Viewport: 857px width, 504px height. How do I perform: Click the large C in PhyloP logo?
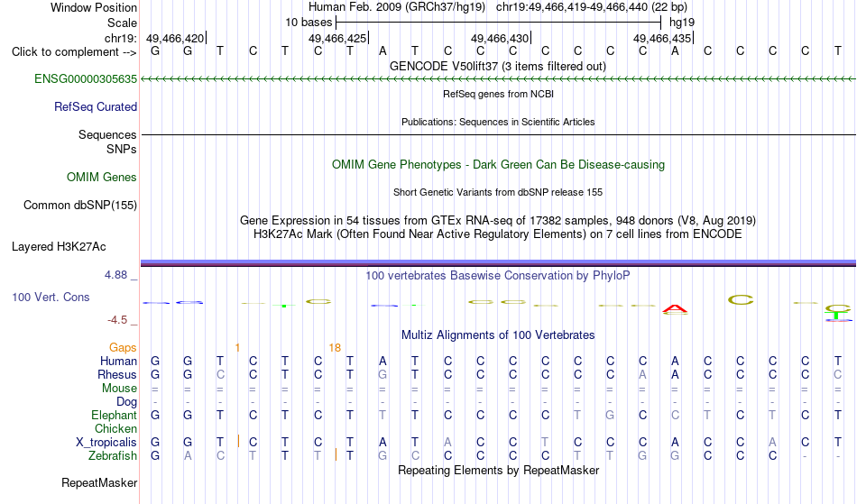[x=741, y=299]
